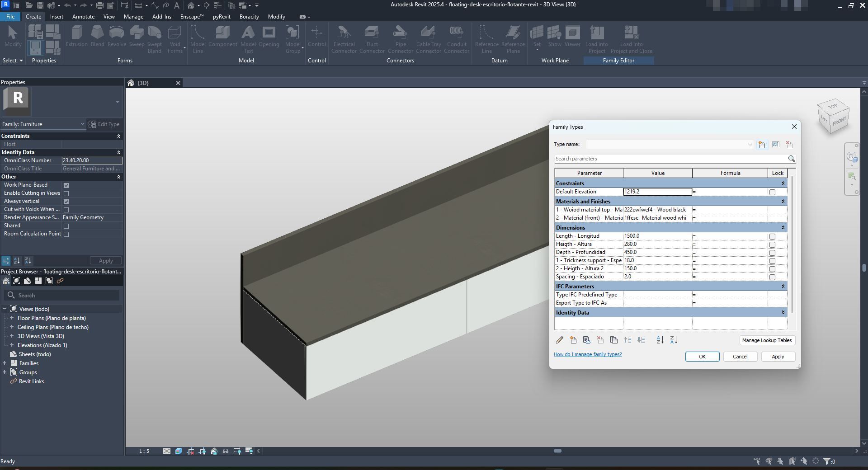Open Manage Lookup Tables
Image resolution: width=868 pixels, height=470 pixels.
coord(767,340)
